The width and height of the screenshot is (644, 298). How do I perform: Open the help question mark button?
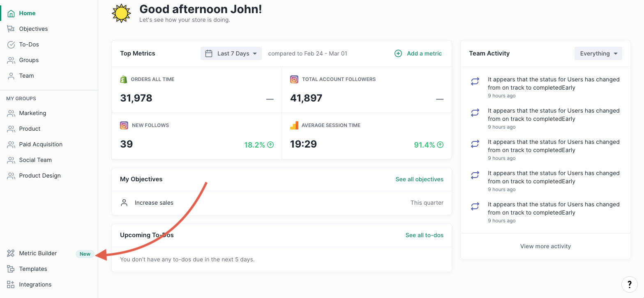(629, 284)
